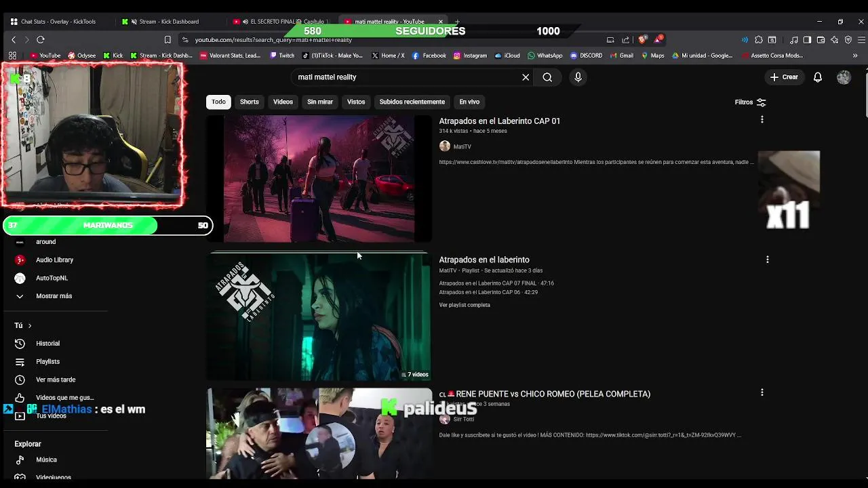This screenshot has height=488, width=868.
Task: Click the share icon in the address bar
Action: (625, 40)
